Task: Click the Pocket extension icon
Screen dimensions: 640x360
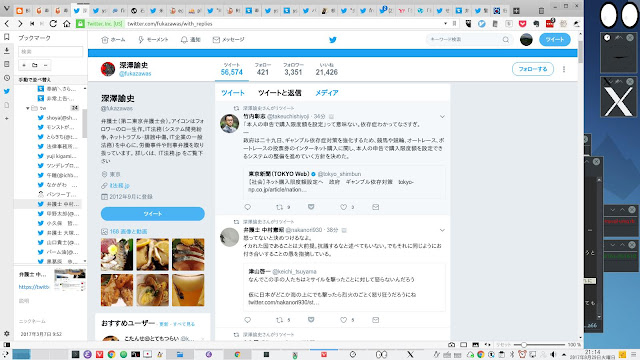Action: (x=522, y=24)
